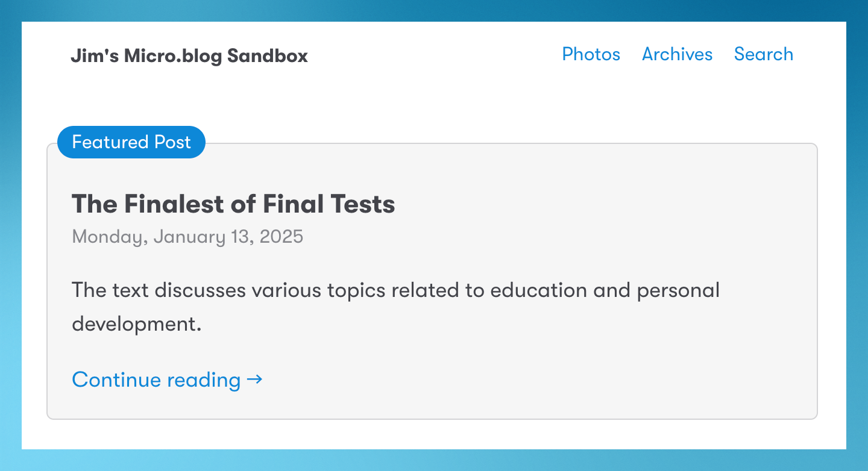Viewport: 868px width, 471px height.
Task: Click the date Monday, January 13, 2025
Action: [187, 237]
